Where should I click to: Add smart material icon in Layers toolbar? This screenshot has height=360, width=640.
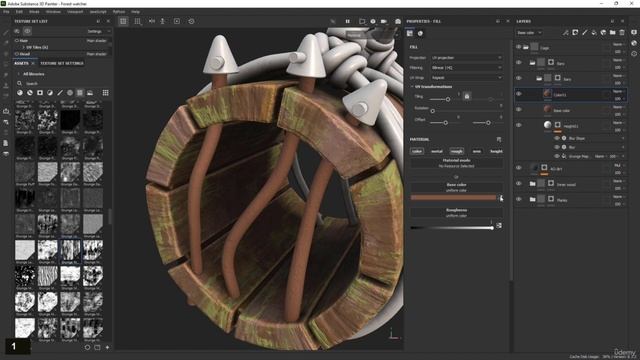click(x=603, y=32)
